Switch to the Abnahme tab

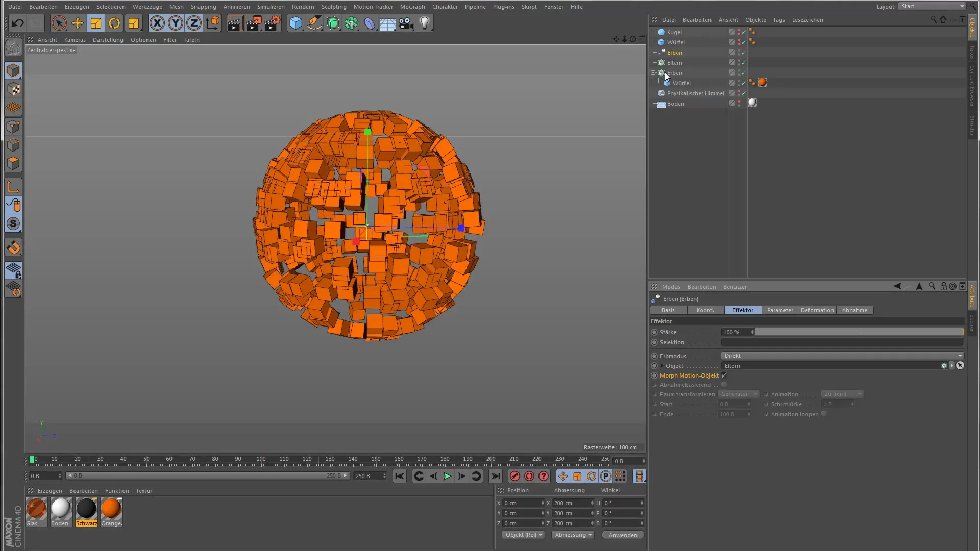click(x=854, y=310)
